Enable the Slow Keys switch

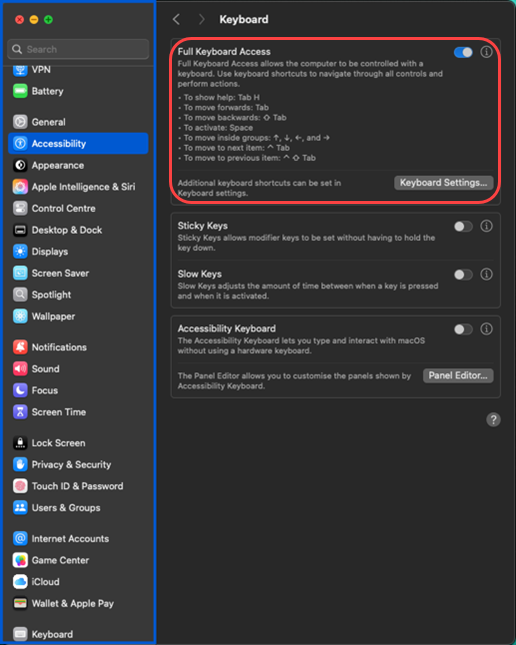pyautogui.click(x=463, y=274)
